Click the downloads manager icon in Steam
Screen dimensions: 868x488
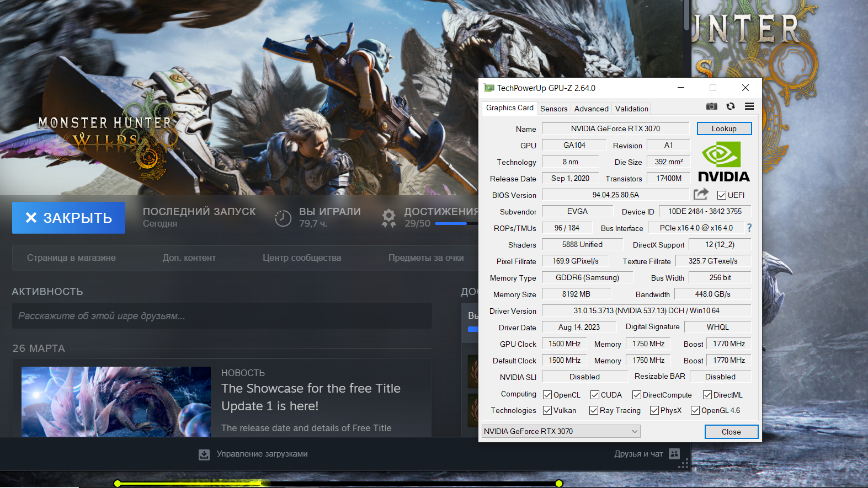[x=204, y=454]
